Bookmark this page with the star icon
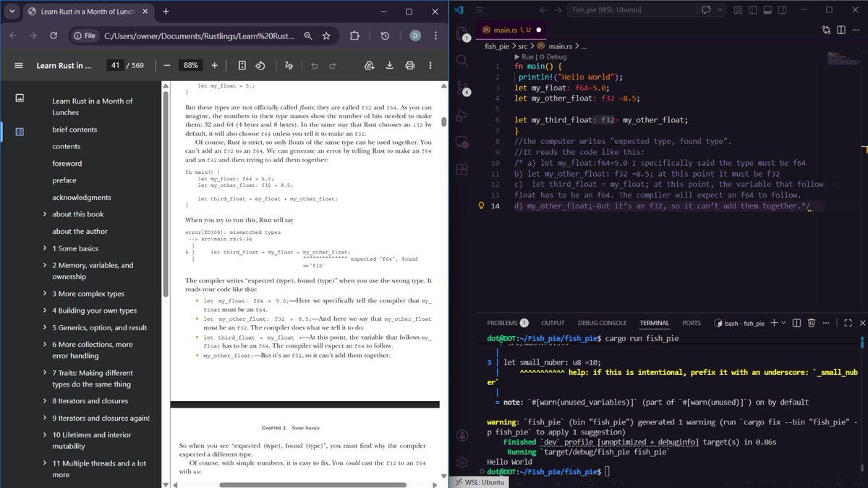 pos(326,35)
